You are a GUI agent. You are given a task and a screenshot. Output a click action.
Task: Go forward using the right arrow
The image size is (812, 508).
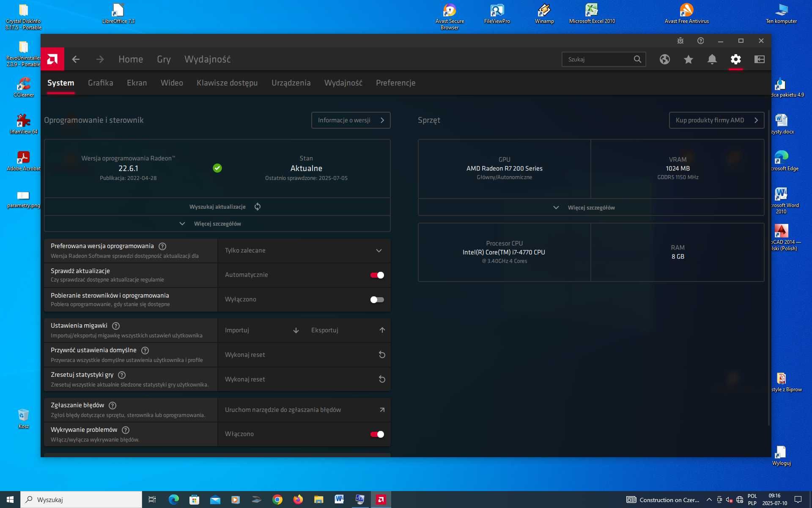point(100,59)
